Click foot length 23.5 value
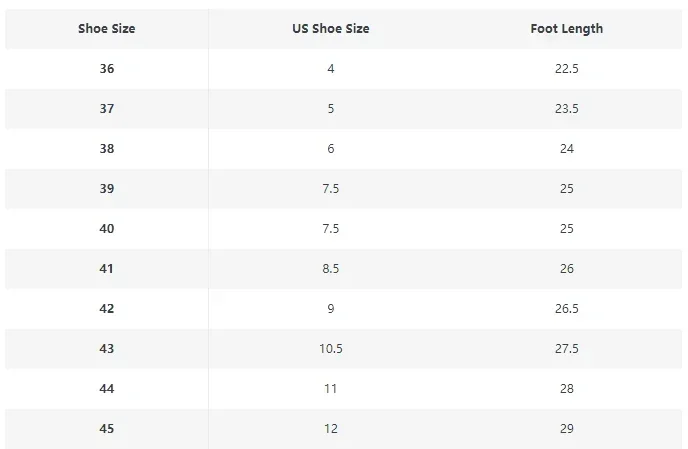Screen dimensions: 688x449 pyautogui.click(x=566, y=109)
